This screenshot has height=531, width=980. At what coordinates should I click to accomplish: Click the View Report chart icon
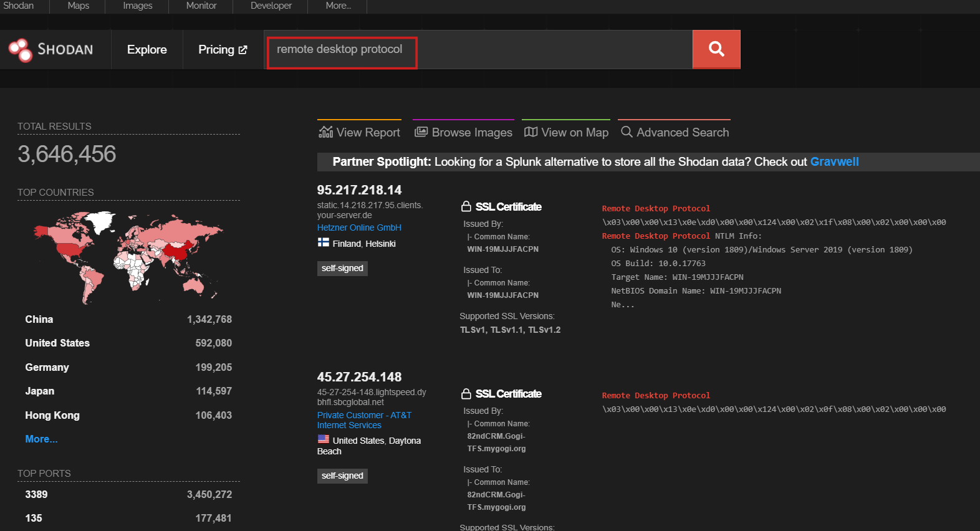(x=325, y=132)
